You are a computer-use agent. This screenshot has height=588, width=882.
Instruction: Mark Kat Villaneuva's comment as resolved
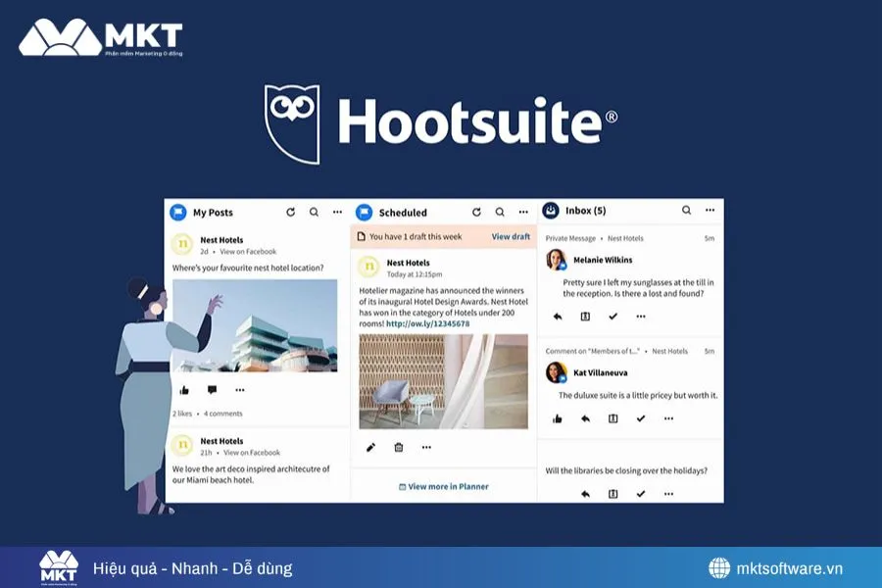tap(640, 418)
